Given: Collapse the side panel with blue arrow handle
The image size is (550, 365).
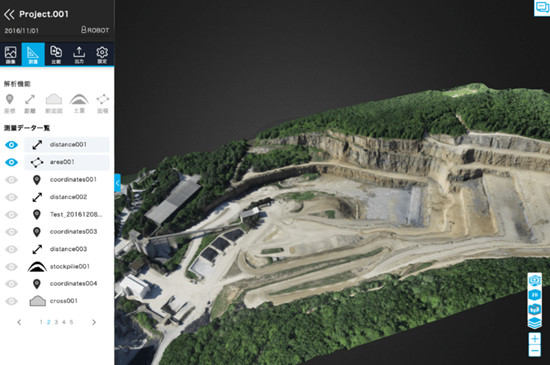Looking at the screenshot, I should 118,183.
